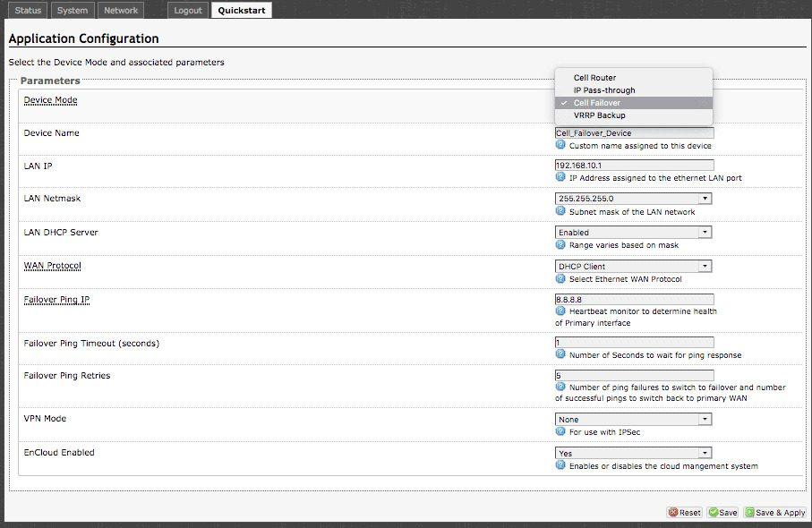The height and width of the screenshot is (528, 812).
Task: Open the WAN Protocol DHCP Client dropdown
Action: coord(633,266)
